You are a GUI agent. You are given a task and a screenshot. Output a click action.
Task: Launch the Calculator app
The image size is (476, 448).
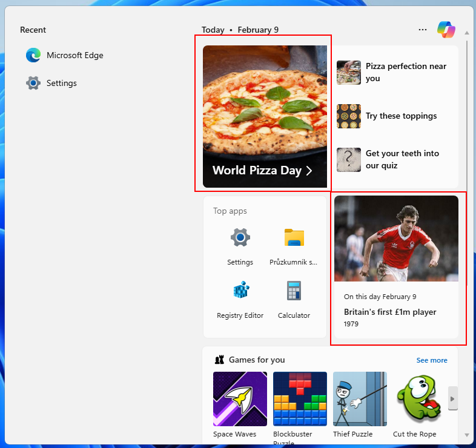pyautogui.click(x=294, y=298)
